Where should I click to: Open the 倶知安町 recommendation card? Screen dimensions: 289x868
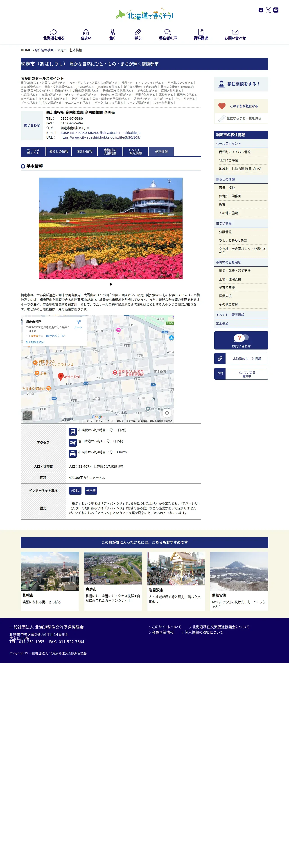coord(239,580)
